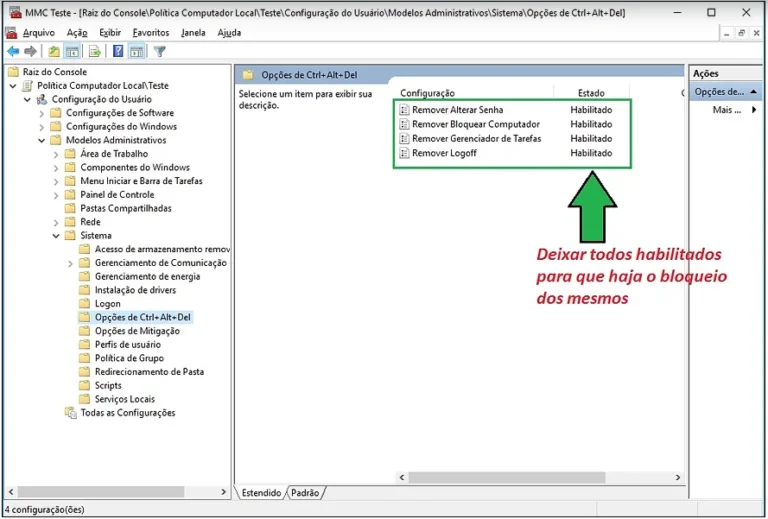The height and width of the screenshot is (519, 768).
Task: Click the policy icon beside Remover Alterar Senha
Action: [x=404, y=110]
